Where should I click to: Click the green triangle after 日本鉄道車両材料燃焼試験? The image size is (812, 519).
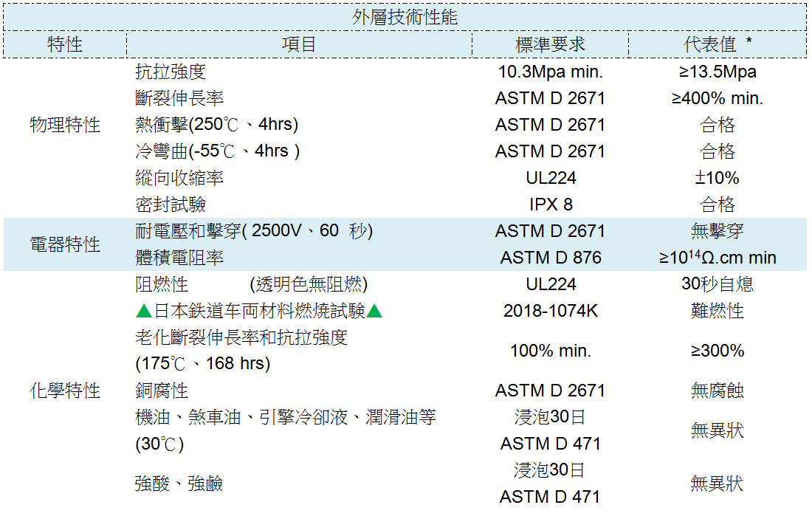(375, 312)
